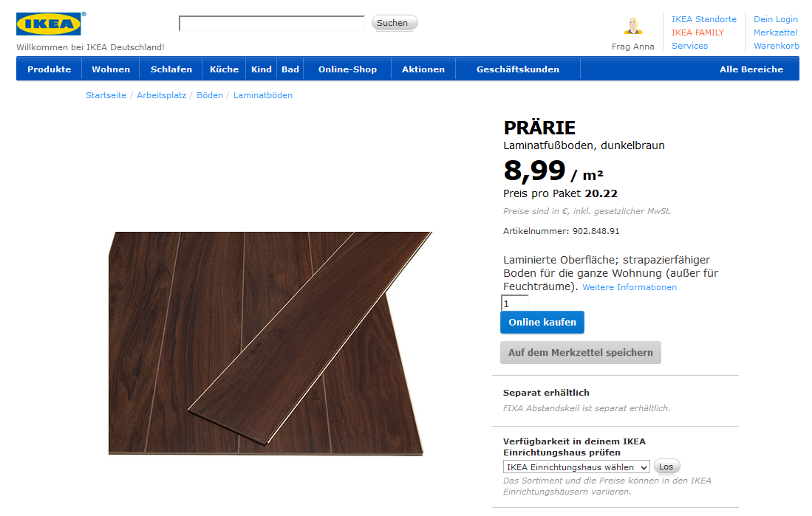Go to Laminatböden breadcrumb link
This screenshot has width=812, height=516.
[262, 95]
